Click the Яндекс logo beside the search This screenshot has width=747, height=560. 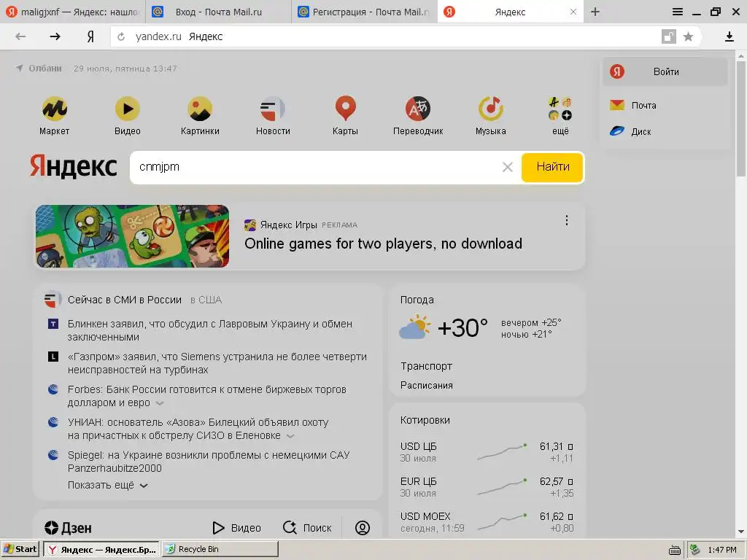coord(74,166)
